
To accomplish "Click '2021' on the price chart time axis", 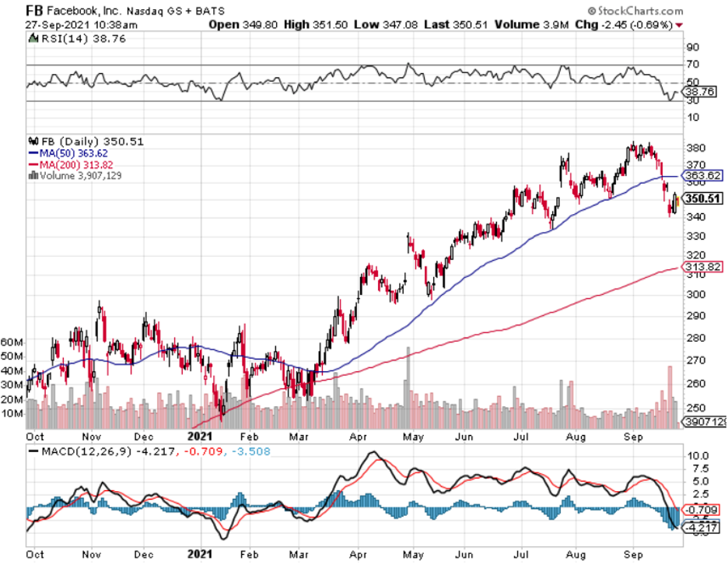I will (200, 437).
